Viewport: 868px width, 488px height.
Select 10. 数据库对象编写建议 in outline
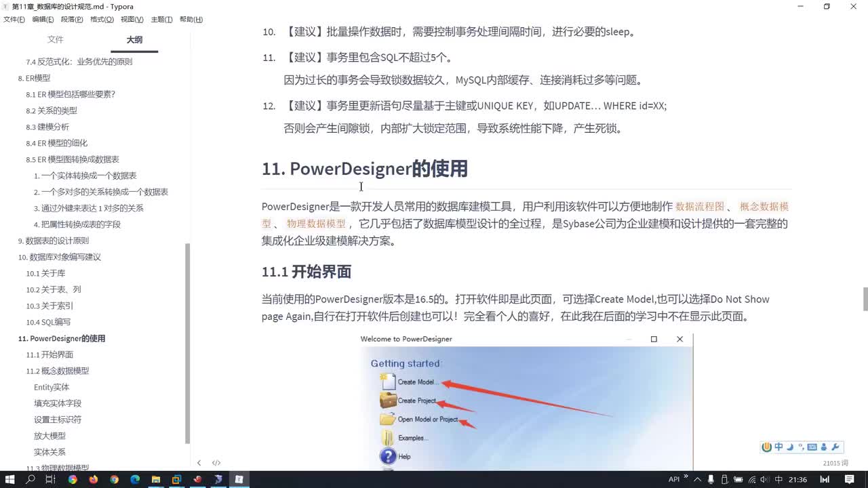59,257
